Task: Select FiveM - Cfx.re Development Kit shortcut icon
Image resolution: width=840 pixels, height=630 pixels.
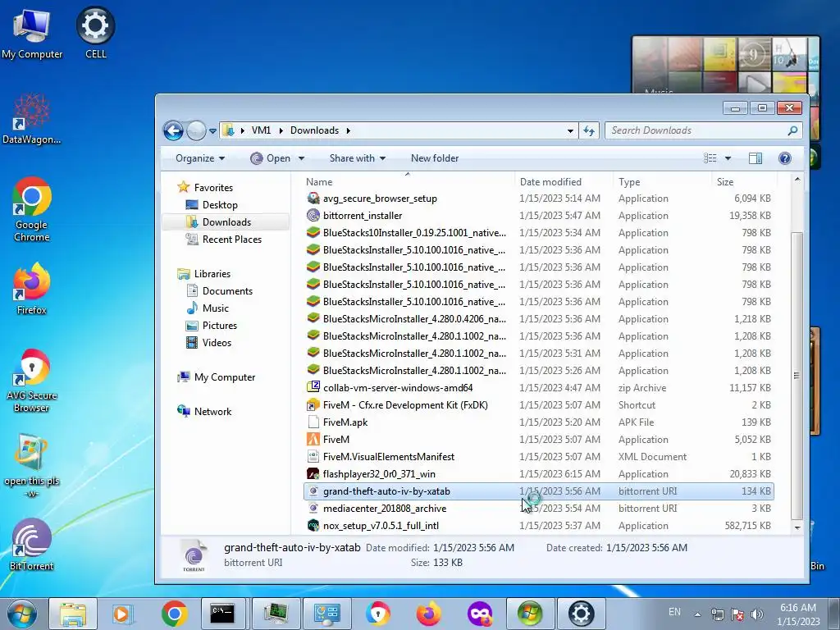Action: [x=313, y=405]
